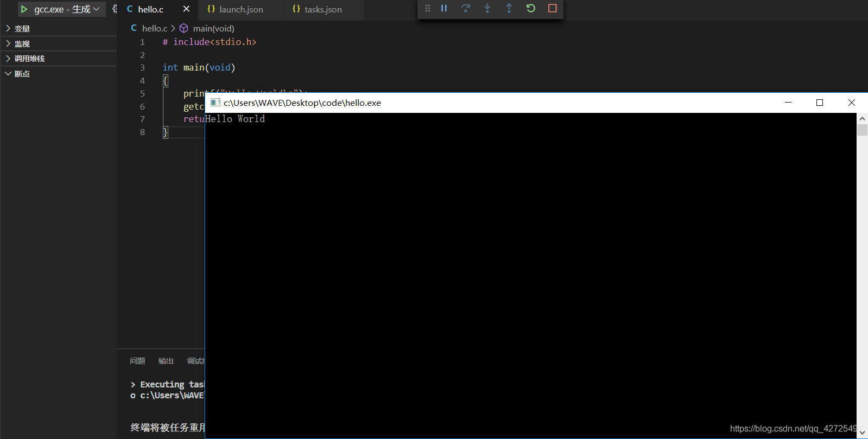
Task: Switch to the launch.json tab
Action: click(x=241, y=9)
